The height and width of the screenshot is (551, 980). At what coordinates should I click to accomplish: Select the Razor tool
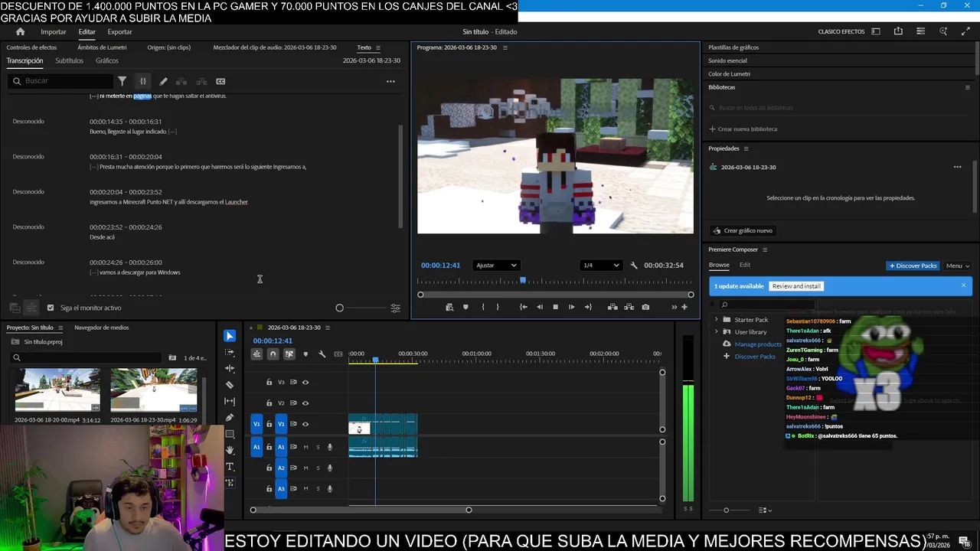coord(230,385)
